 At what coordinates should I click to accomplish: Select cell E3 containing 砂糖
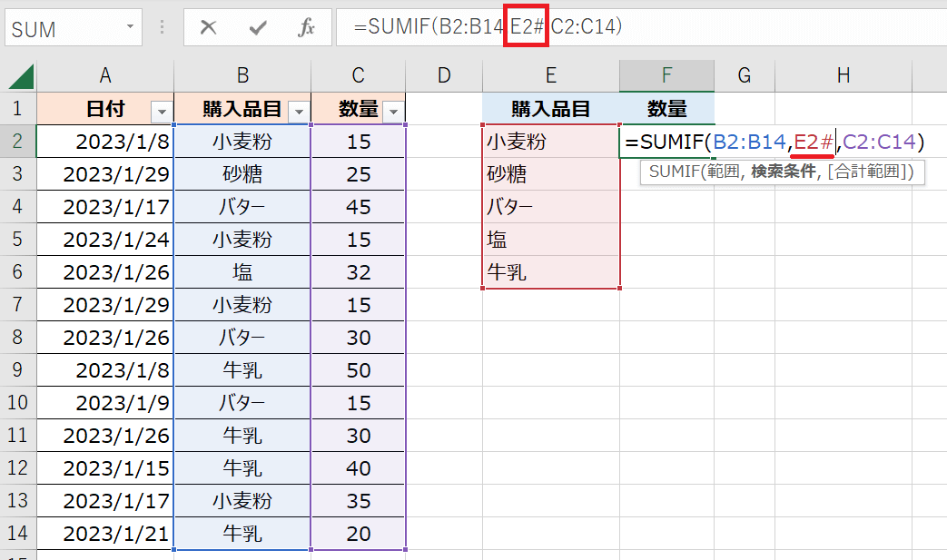point(550,174)
